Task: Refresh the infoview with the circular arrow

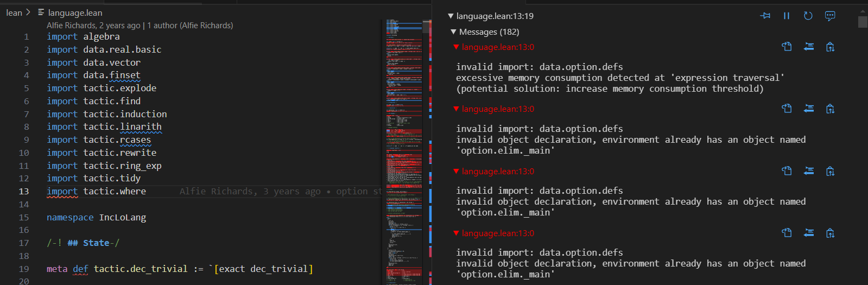Action: [808, 16]
